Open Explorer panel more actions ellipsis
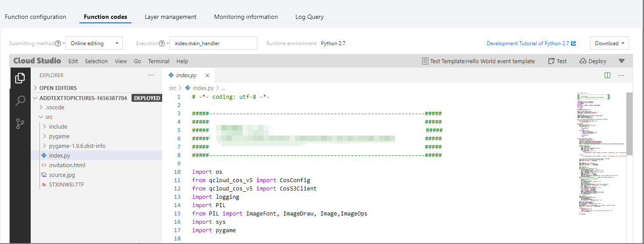 (x=151, y=75)
